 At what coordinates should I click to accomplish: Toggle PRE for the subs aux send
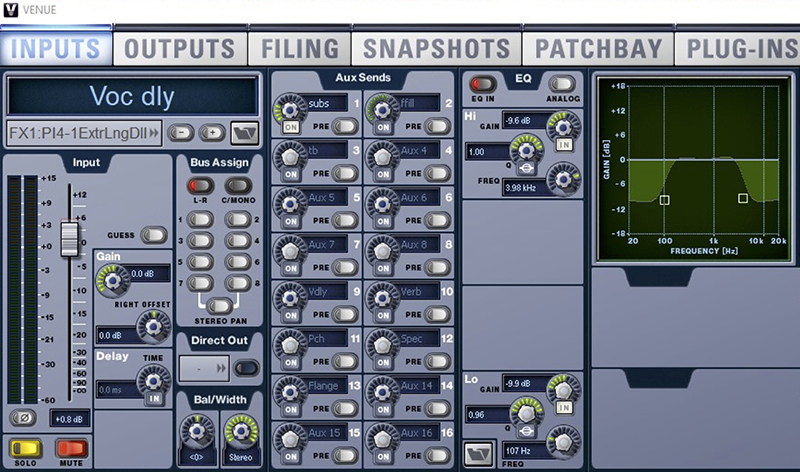click(x=345, y=126)
